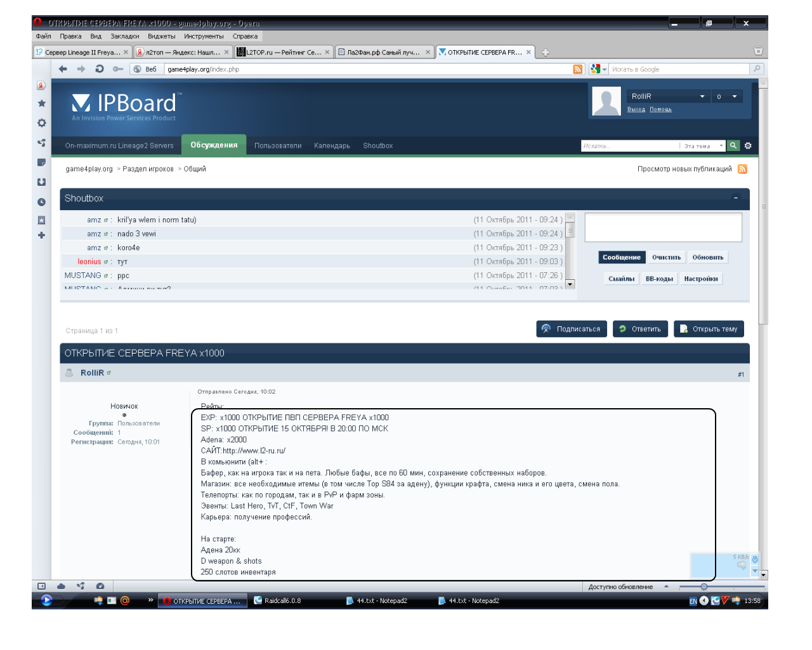812x650 pixels.
Task: Toggle the panels button in status bar
Action: click(41, 587)
